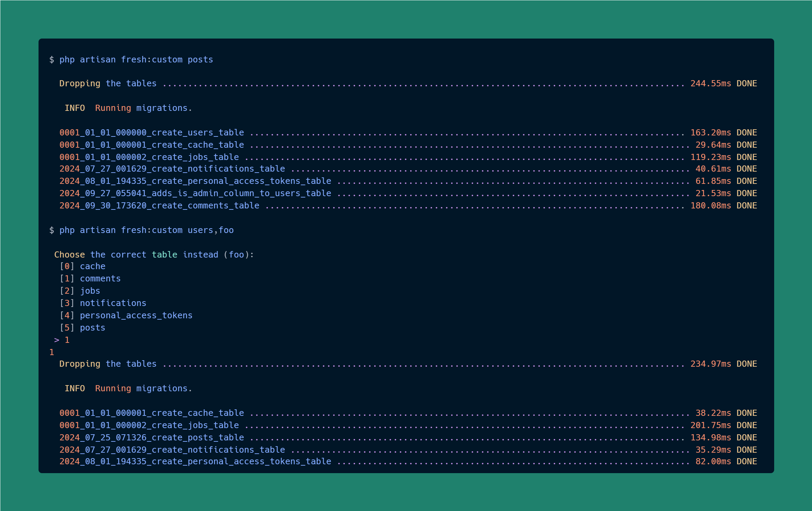Image resolution: width=812 pixels, height=511 pixels.
Task: Click 'Choose the correct table instead (foo)' prompt
Action: (154, 255)
